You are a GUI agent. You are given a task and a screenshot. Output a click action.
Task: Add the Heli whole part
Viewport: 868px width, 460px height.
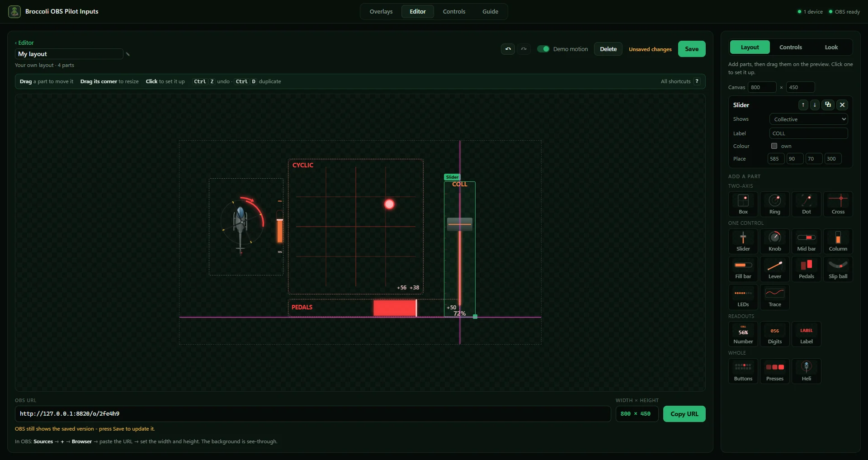pos(807,371)
